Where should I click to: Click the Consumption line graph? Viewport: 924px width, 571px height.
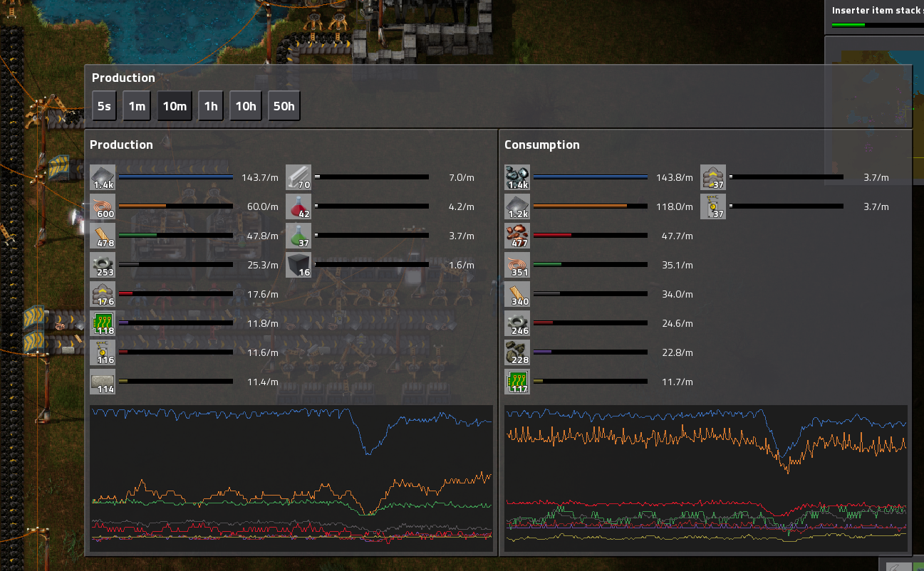pyautogui.click(x=706, y=478)
